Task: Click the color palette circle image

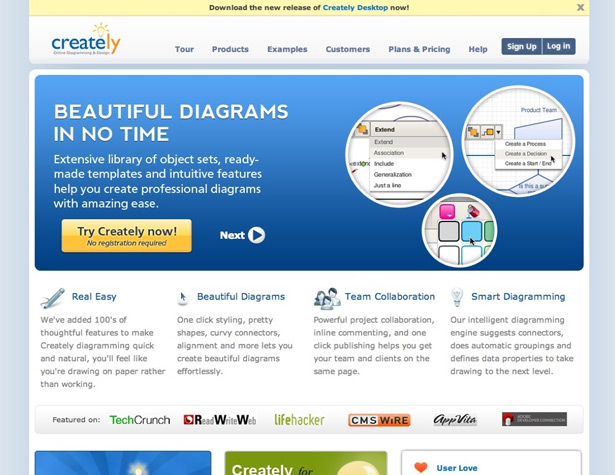Action: [459, 231]
